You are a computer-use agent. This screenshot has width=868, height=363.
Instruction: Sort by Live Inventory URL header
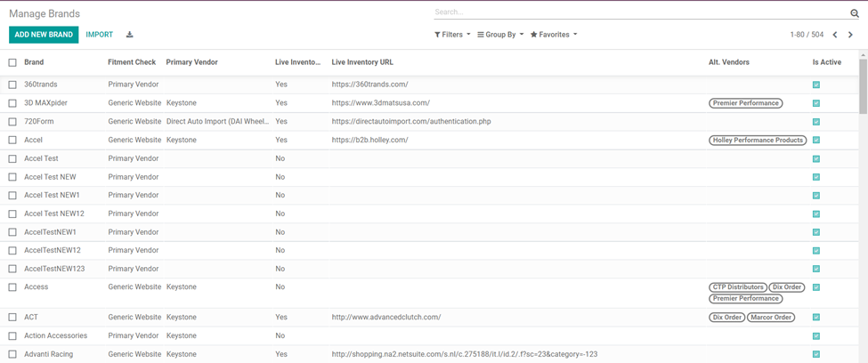click(362, 62)
